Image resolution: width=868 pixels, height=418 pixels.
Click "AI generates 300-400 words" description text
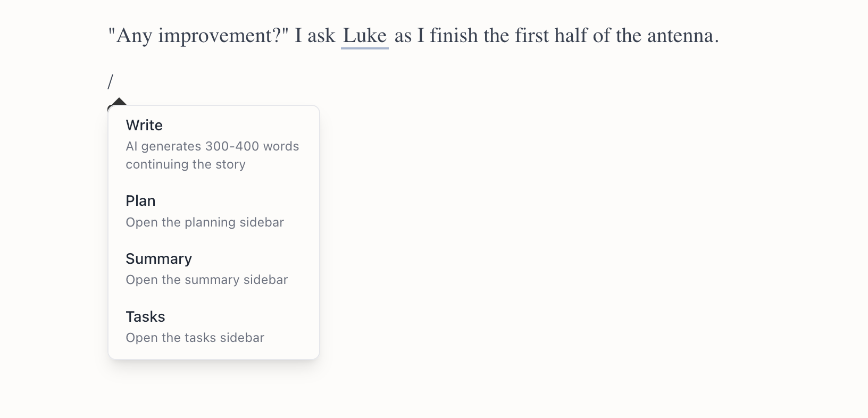click(x=212, y=146)
